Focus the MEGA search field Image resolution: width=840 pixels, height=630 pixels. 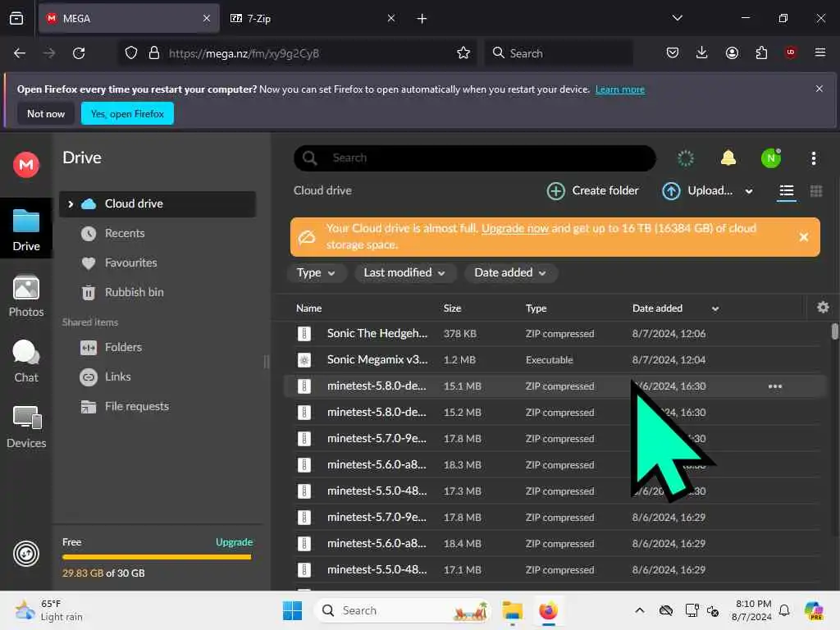coord(475,158)
